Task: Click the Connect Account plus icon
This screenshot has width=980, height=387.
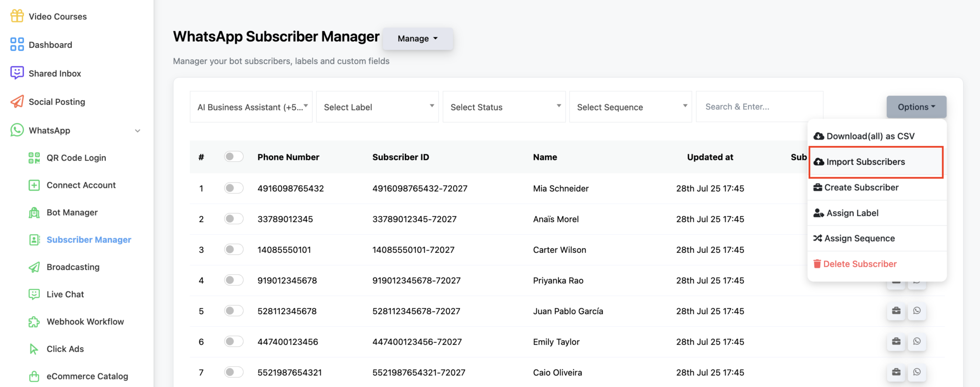Action: [34, 185]
